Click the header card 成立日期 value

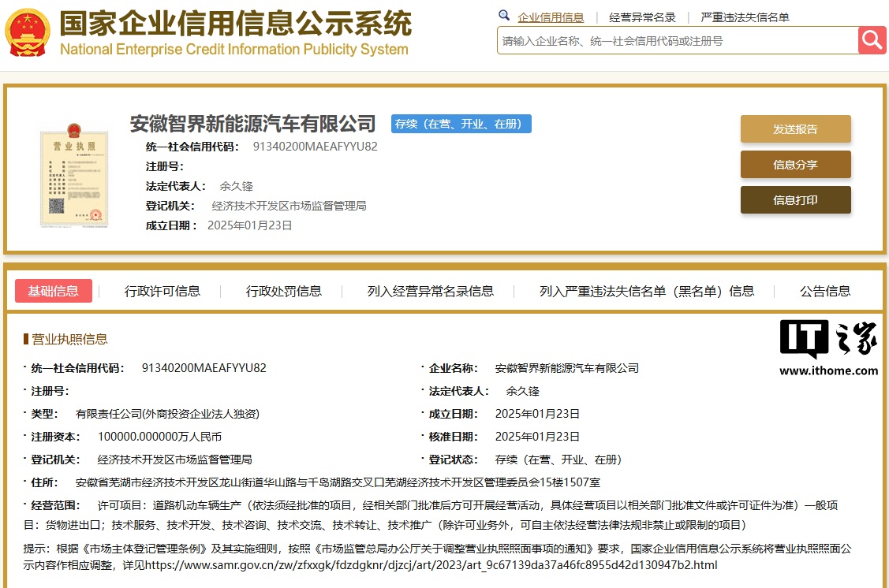coord(250,225)
